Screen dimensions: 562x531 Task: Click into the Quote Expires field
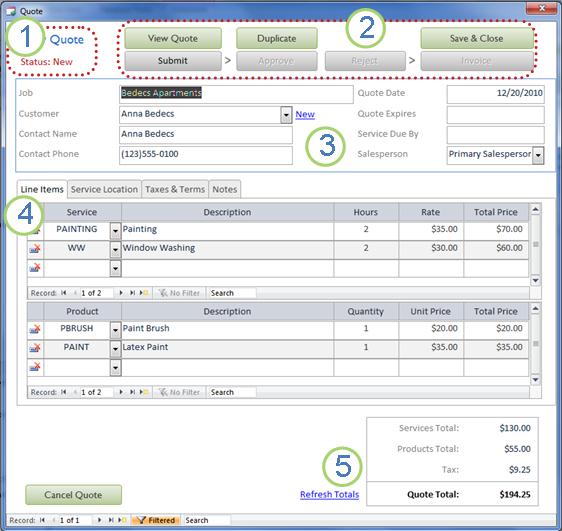(x=495, y=115)
